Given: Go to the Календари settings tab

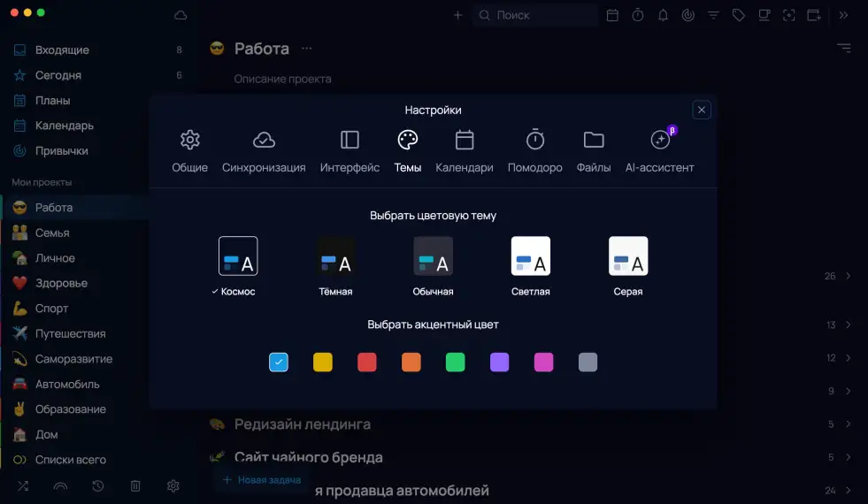Looking at the screenshot, I should [465, 150].
